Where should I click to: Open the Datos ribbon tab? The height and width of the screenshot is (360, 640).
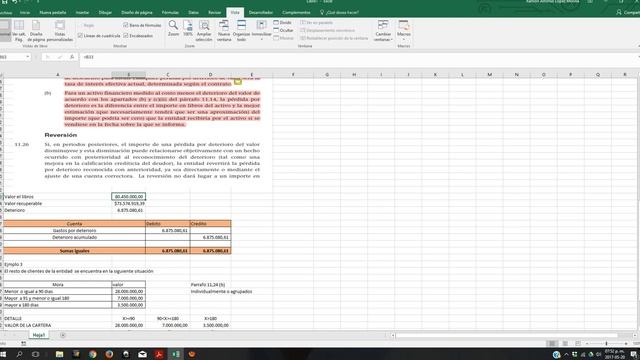click(x=193, y=13)
